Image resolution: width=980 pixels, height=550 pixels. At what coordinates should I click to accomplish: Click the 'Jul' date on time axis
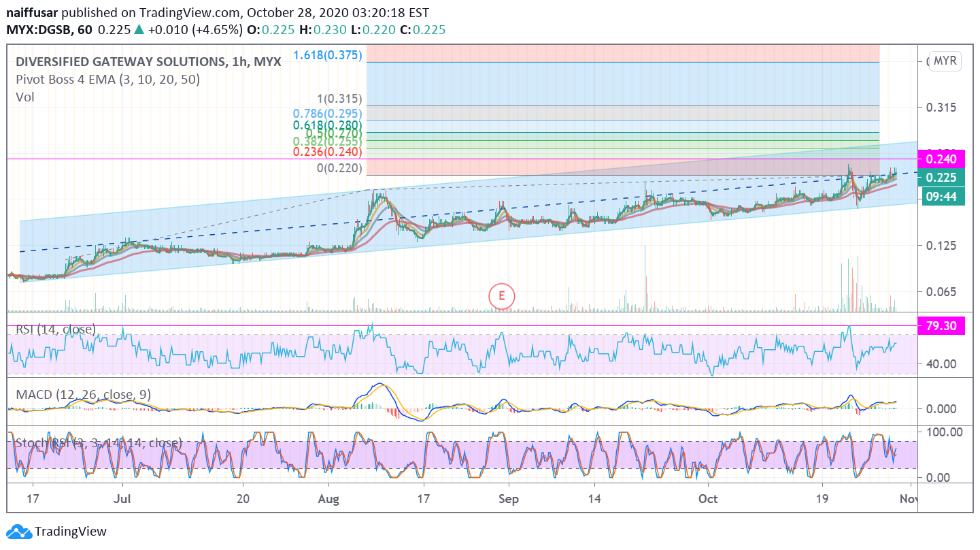(122, 498)
